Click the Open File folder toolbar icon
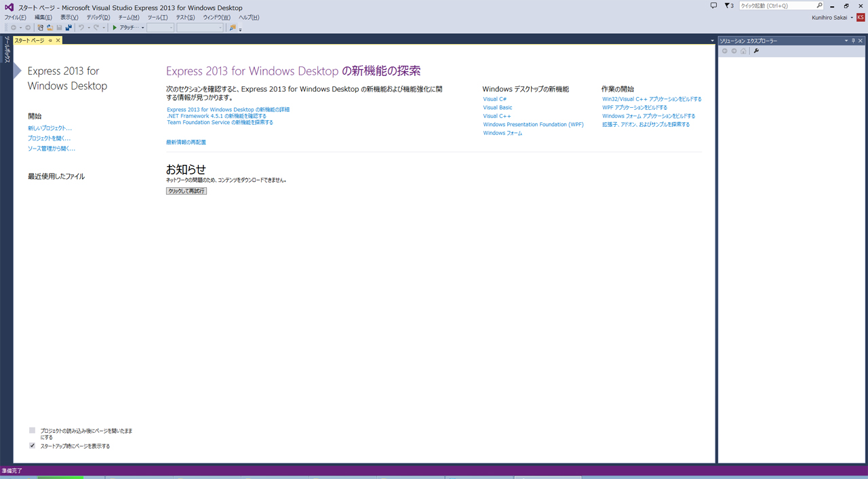Screen dimensions: 868x479 (x=50, y=28)
